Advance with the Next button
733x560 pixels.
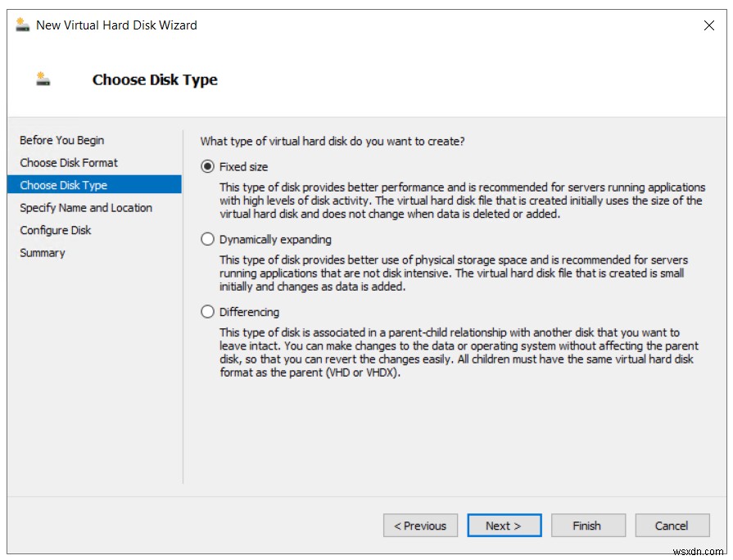[505, 525]
